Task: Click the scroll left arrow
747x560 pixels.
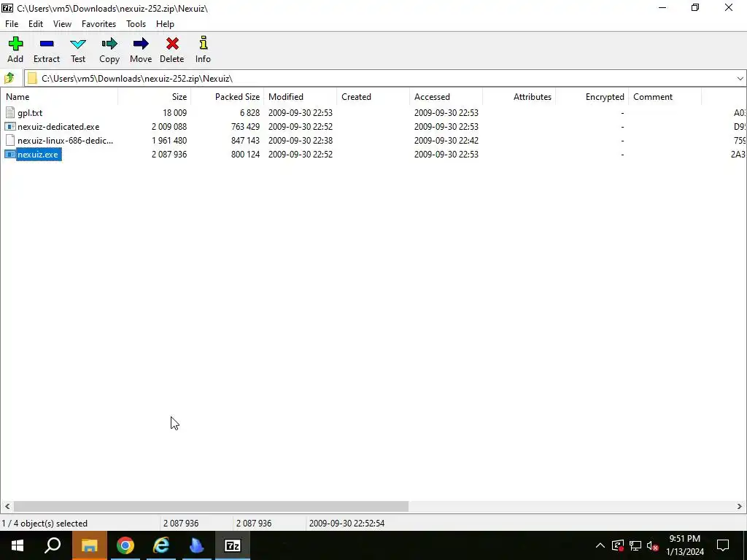Action: [7, 506]
